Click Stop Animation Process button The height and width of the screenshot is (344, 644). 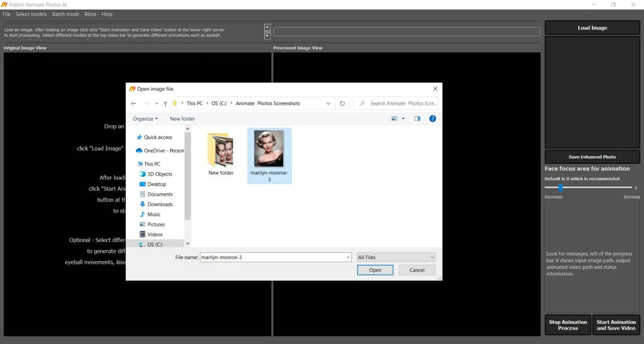click(x=568, y=325)
